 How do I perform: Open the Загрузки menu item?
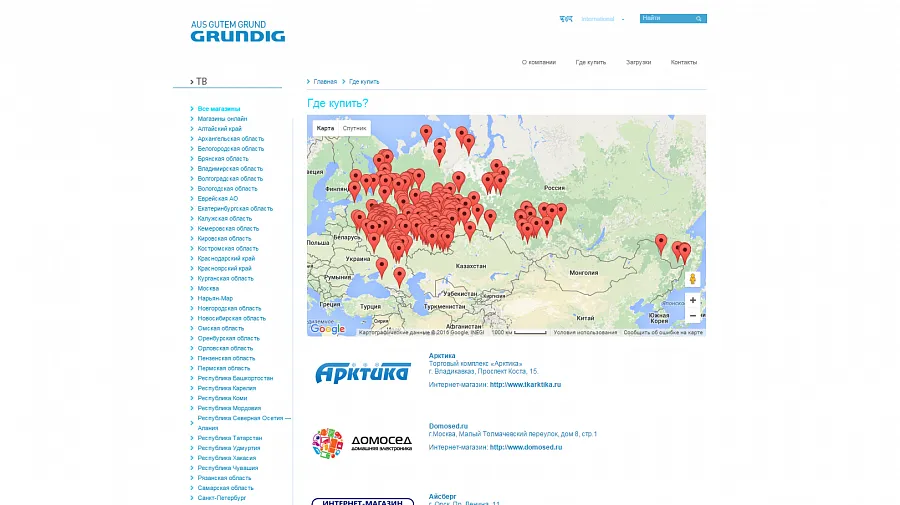tap(638, 62)
